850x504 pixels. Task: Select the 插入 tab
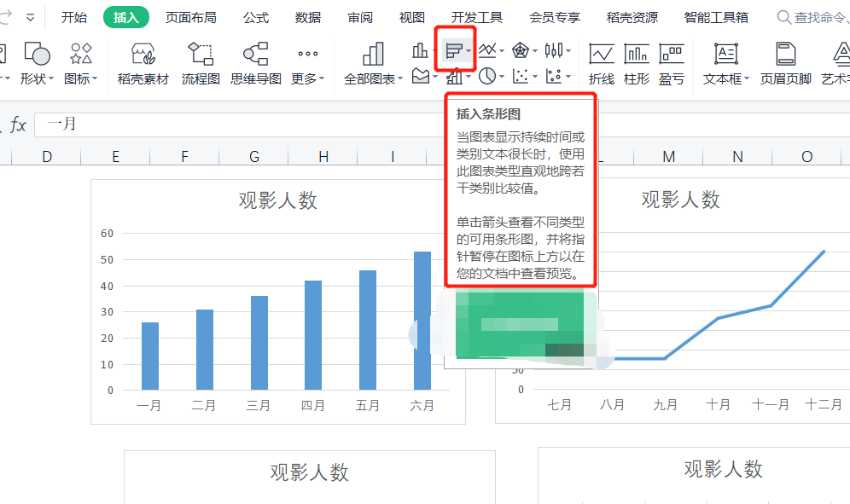click(125, 17)
